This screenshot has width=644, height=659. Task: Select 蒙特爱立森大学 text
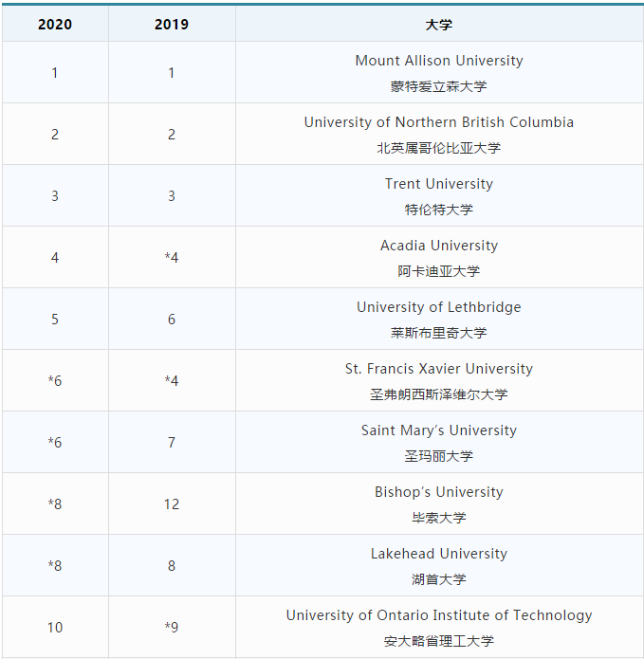[439, 86]
